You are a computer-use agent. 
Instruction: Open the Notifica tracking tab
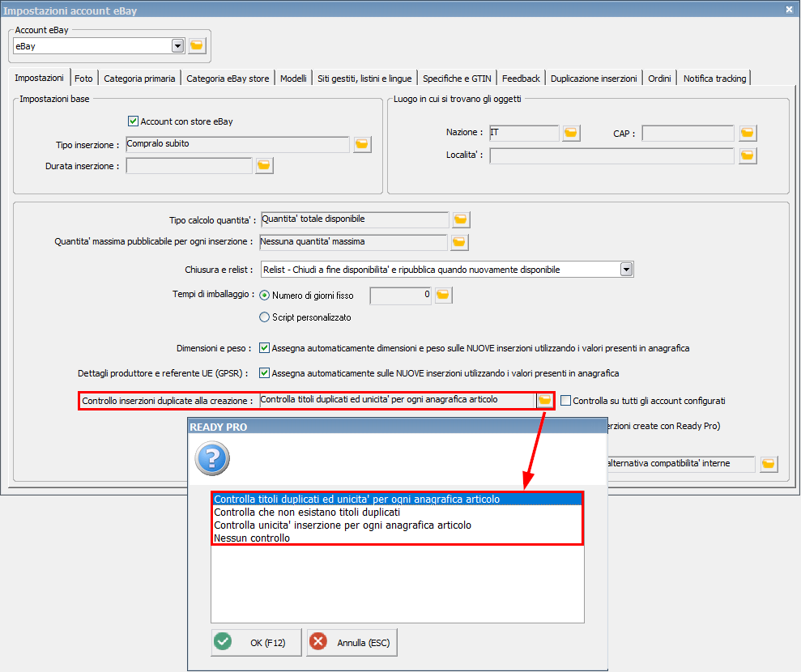pyautogui.click(x=714, y=78)
